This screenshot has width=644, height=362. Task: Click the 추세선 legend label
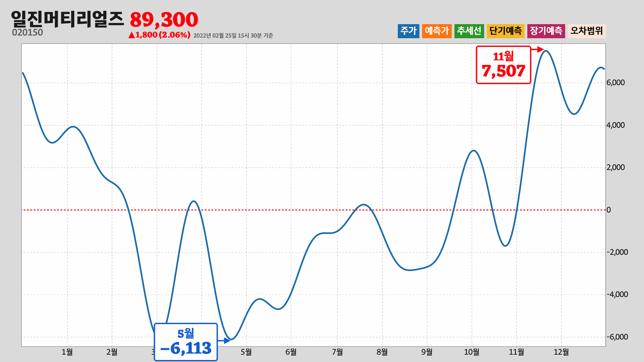[x=469, y=31]
